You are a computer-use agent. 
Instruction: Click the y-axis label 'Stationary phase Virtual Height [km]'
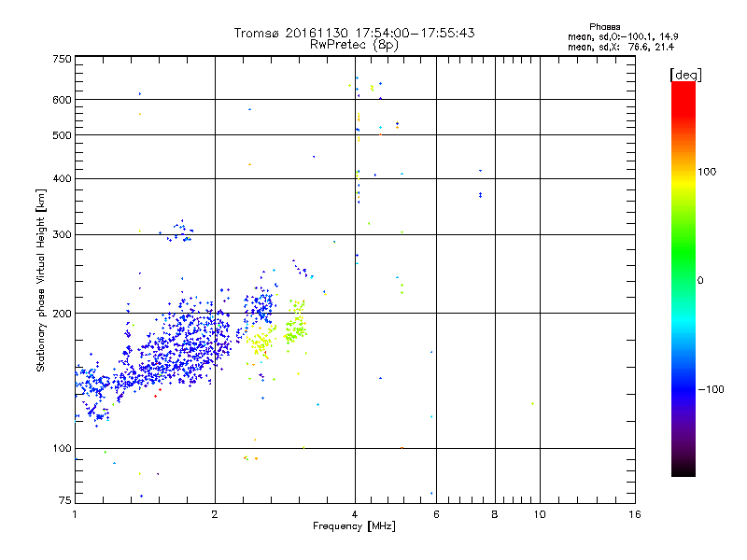(x=40, y=280)
